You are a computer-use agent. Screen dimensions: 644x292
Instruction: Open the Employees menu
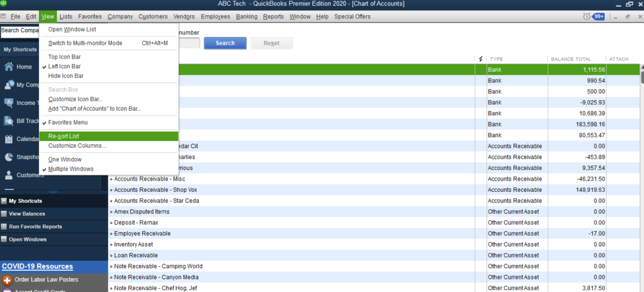pyautogui.click(x=216, y=16)
